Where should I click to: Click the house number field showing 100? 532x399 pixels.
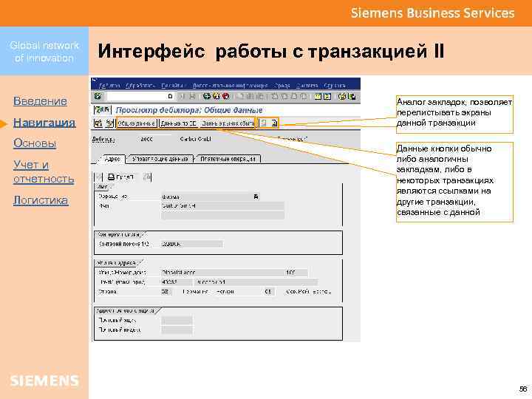pos(296,273)
